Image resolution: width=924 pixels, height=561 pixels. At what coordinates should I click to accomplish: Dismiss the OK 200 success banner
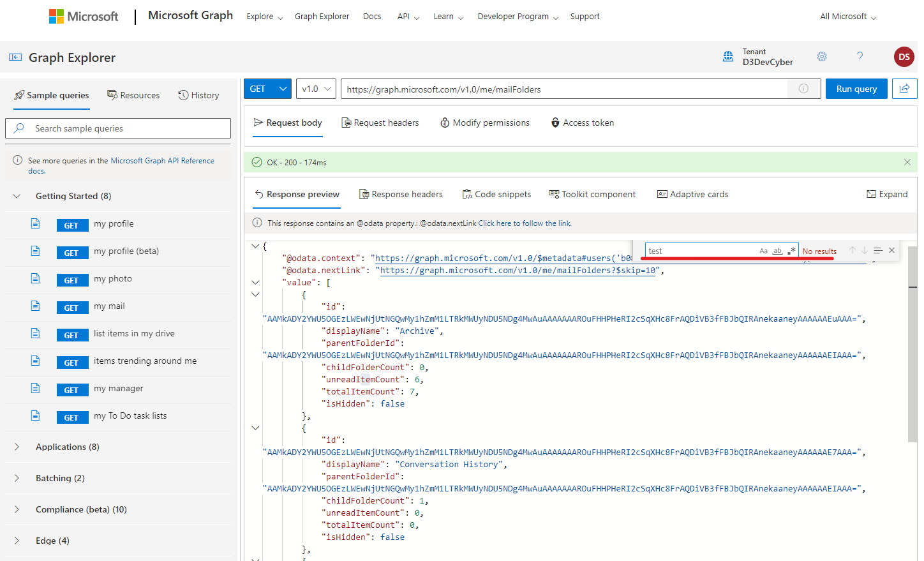pos(907,162)
